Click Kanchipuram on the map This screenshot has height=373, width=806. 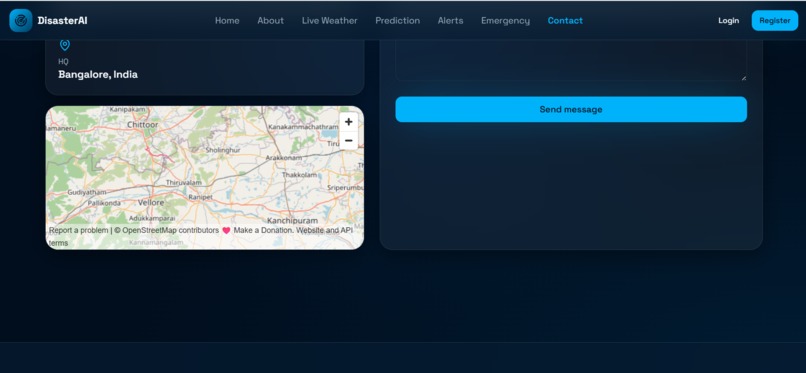click(x=292, y=220)
